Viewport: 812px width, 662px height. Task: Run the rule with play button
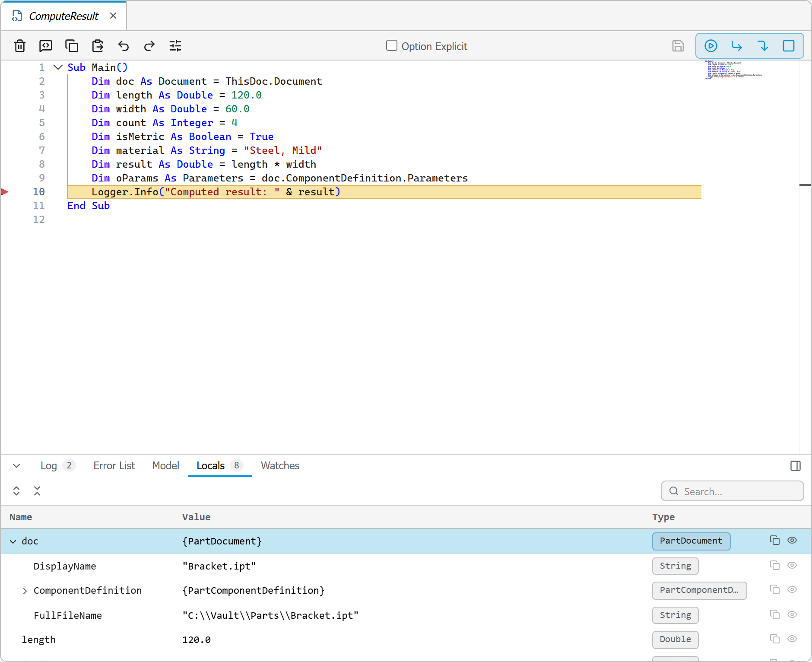coord(711,46)
